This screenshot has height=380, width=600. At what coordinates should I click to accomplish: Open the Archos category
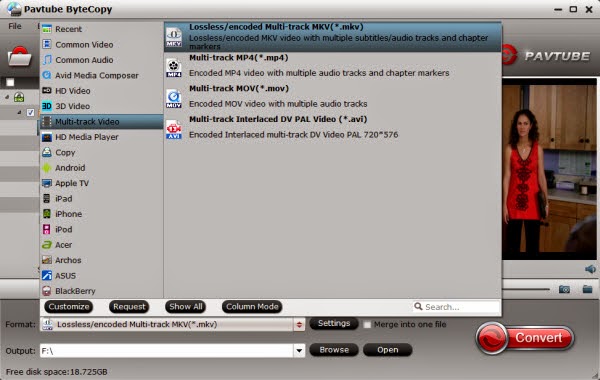pos(101,260)
